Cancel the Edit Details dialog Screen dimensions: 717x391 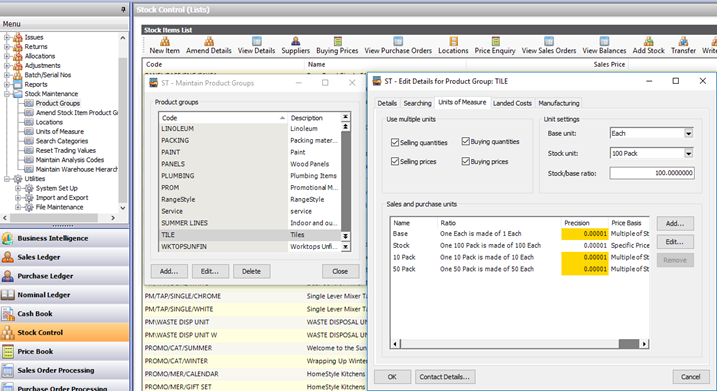(690, 377)
